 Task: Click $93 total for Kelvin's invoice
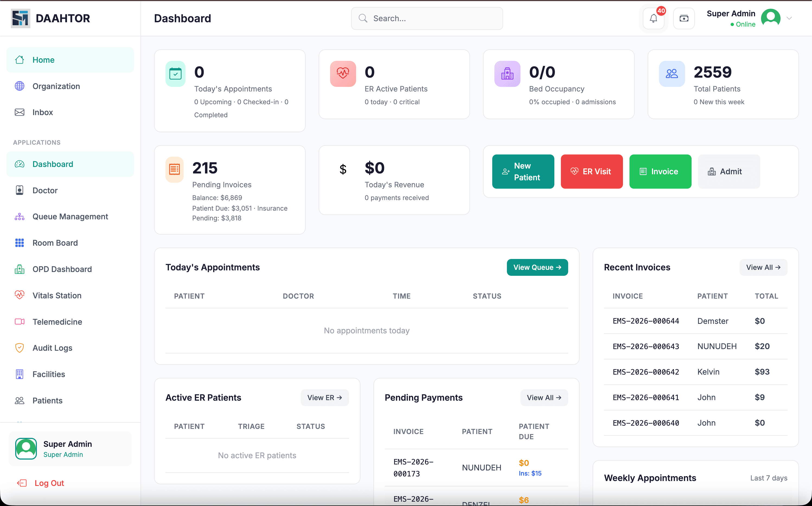coord(762,372)
